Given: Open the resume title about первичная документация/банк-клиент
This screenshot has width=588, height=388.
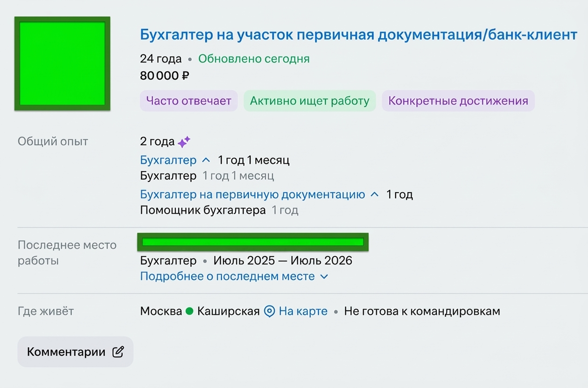Looking at the screenshot, I should click(358, 35).
